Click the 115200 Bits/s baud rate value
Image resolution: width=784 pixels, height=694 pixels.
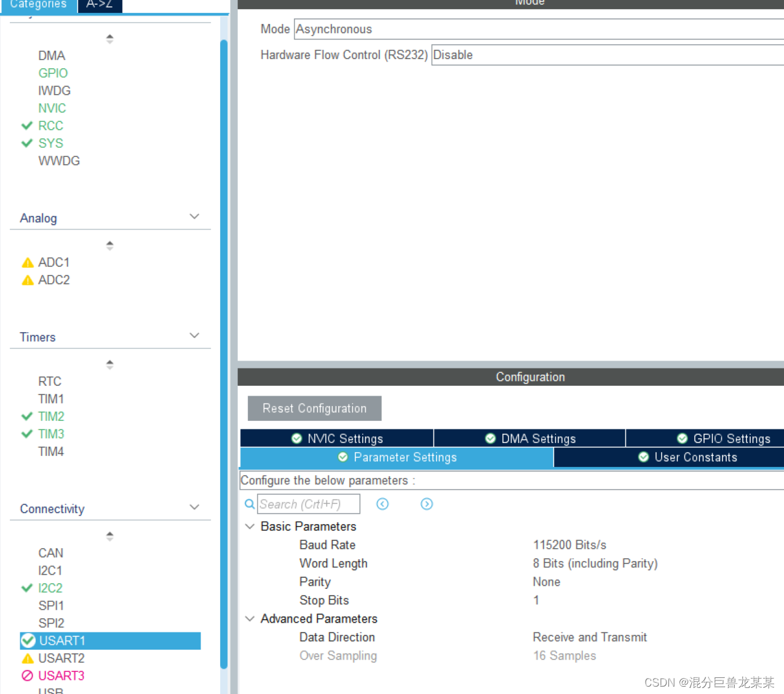[x=569, y=545]
